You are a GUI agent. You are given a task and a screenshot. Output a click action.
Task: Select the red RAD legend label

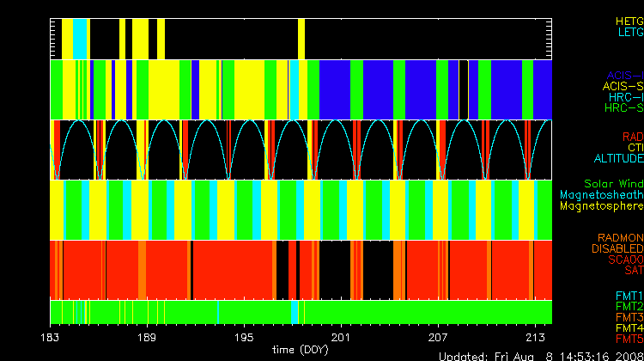632,137
